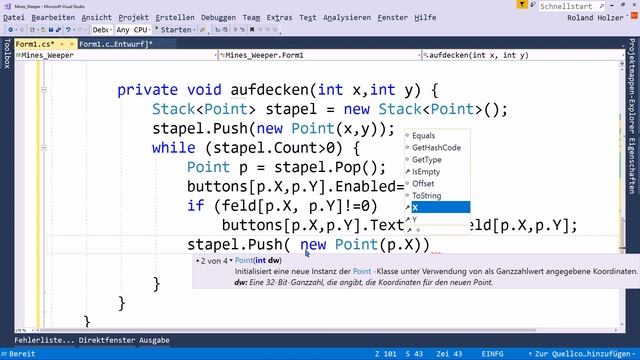Click the save file toolbar icon
This screenshot has width=640, height=360.
(51, 30)
